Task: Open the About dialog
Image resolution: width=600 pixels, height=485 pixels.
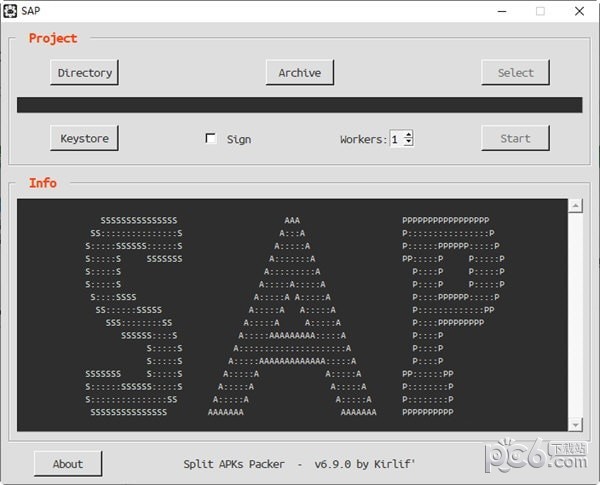Action: point(68,464)
